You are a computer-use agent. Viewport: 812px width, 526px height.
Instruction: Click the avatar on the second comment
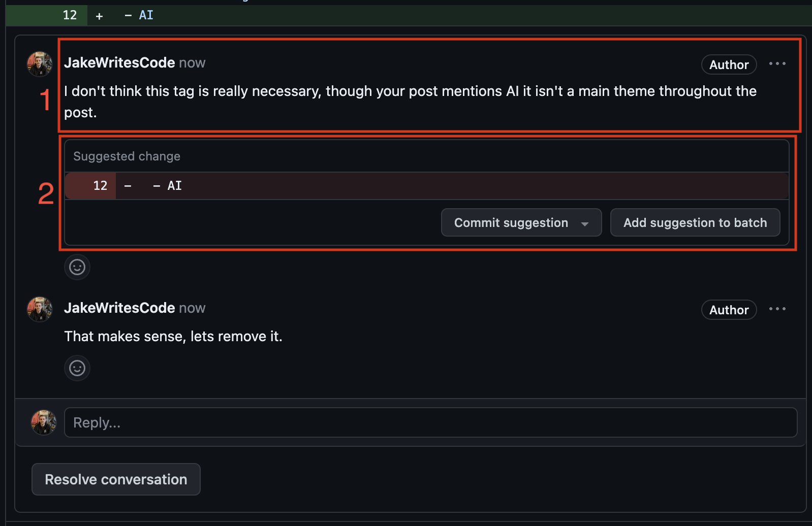[x=40, y=309]
